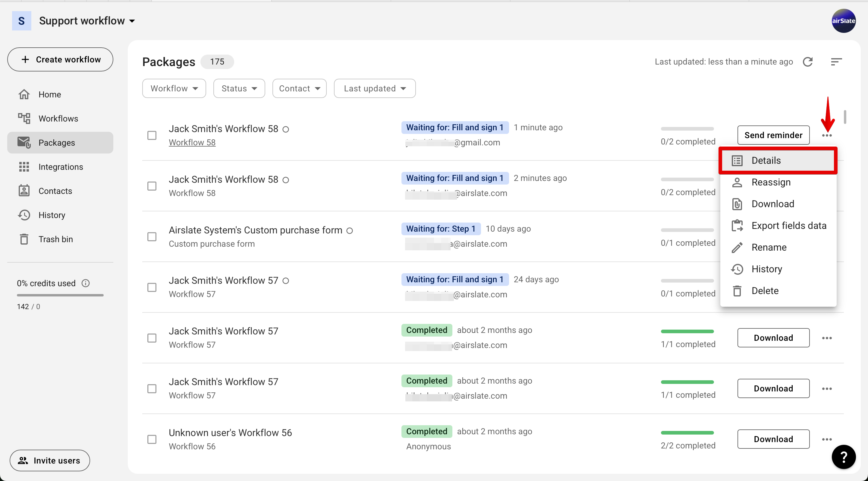Expand the Status filter dropdown
Screen dimensions: 868x481
pos(239,88)
